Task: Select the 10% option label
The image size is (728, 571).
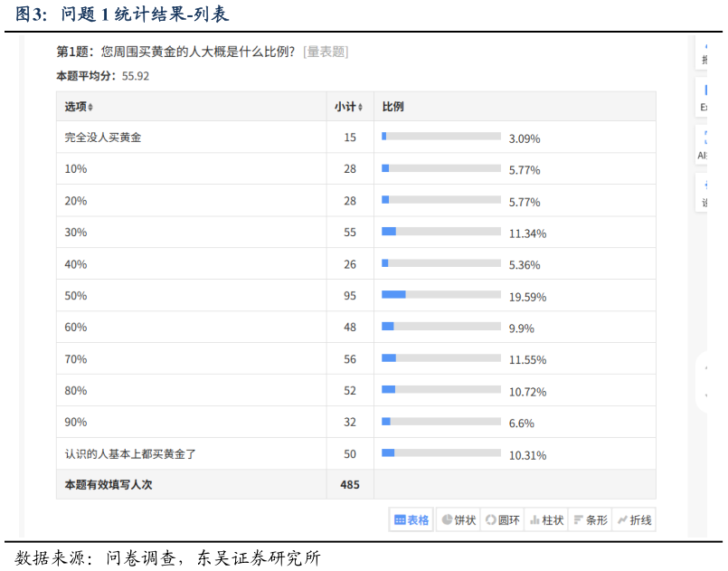Action: (76, 168)
